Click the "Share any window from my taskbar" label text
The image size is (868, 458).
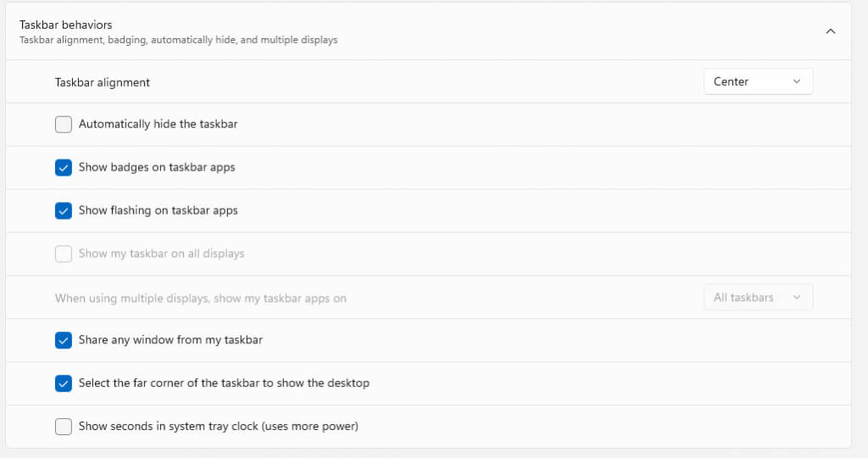(x=170, y=339)
